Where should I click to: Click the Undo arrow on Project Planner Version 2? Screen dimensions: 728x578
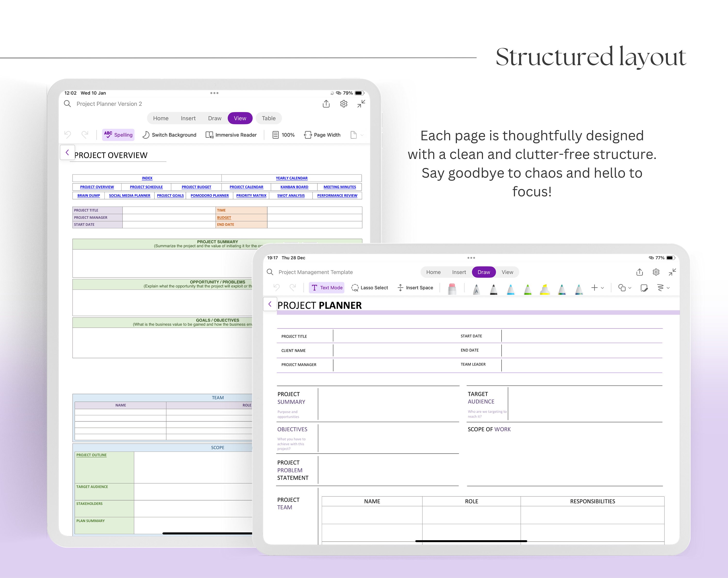pyautogui.click(x=67, y=134)
